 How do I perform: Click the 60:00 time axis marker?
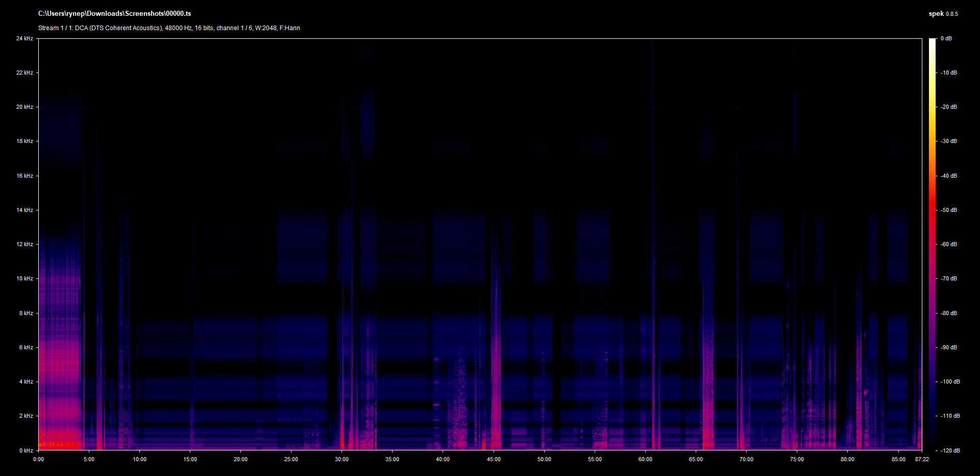point(645,459)
